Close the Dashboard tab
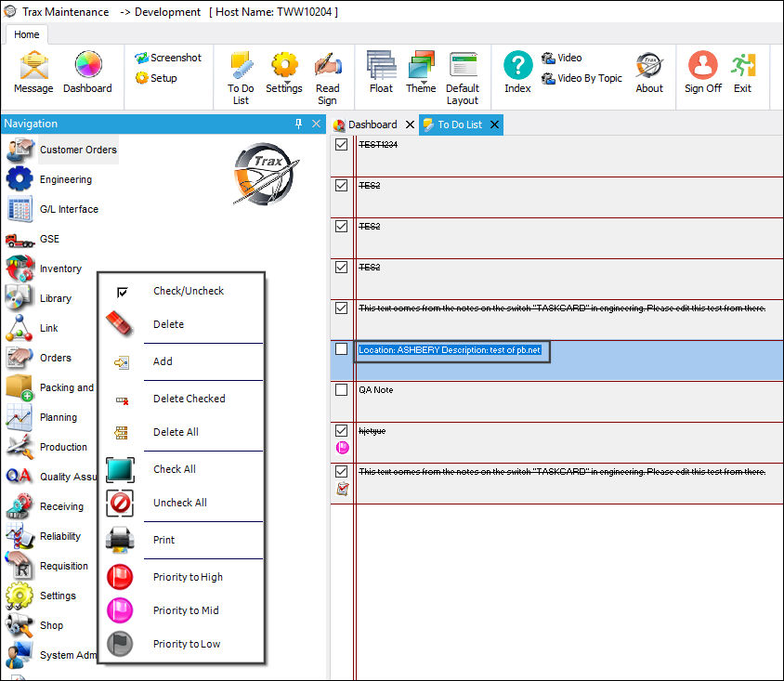This screenshot has width=784, height=681. tap(410, 124)
